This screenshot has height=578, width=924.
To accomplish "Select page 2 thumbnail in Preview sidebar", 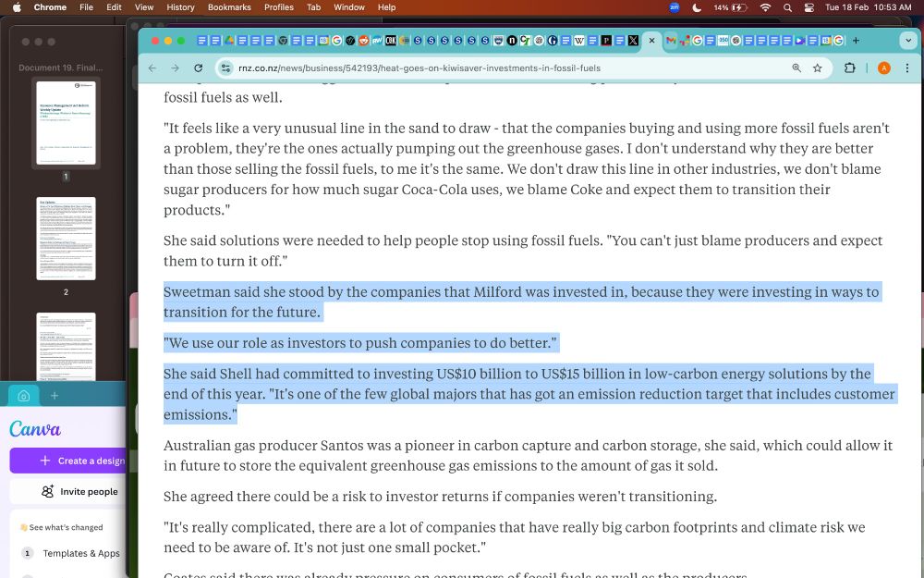I will 66,239.
